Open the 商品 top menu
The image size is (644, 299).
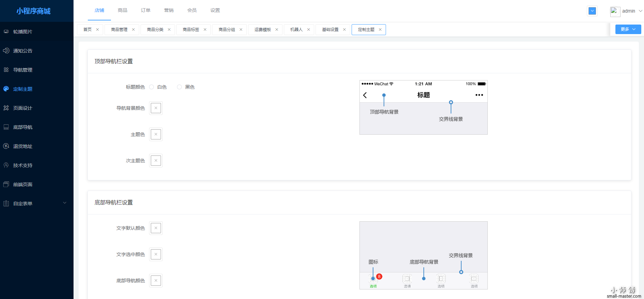(x=123, y=10)
